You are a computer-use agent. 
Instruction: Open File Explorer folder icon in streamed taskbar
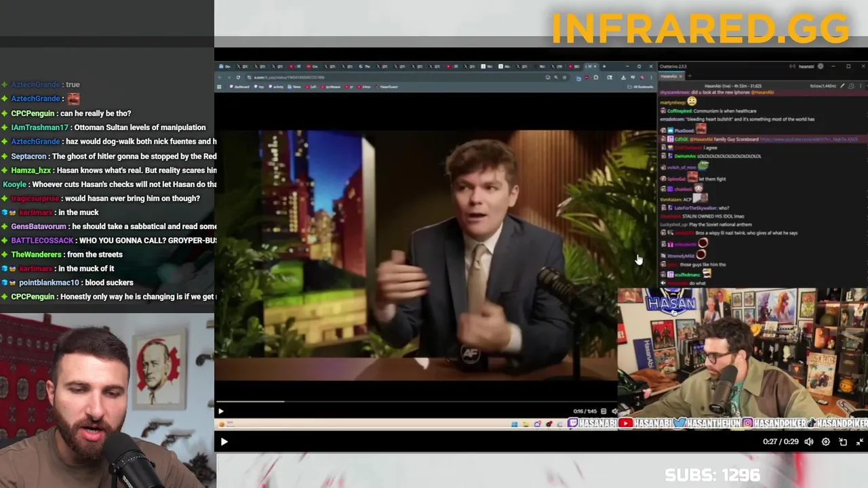click(526, 424)
